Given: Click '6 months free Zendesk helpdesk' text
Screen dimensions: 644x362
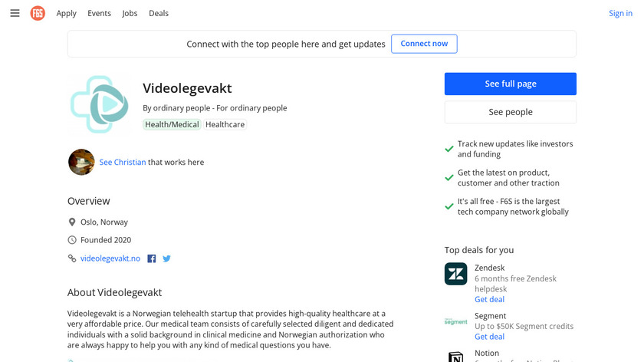Looking at the screenshot, I should point(515,284).
